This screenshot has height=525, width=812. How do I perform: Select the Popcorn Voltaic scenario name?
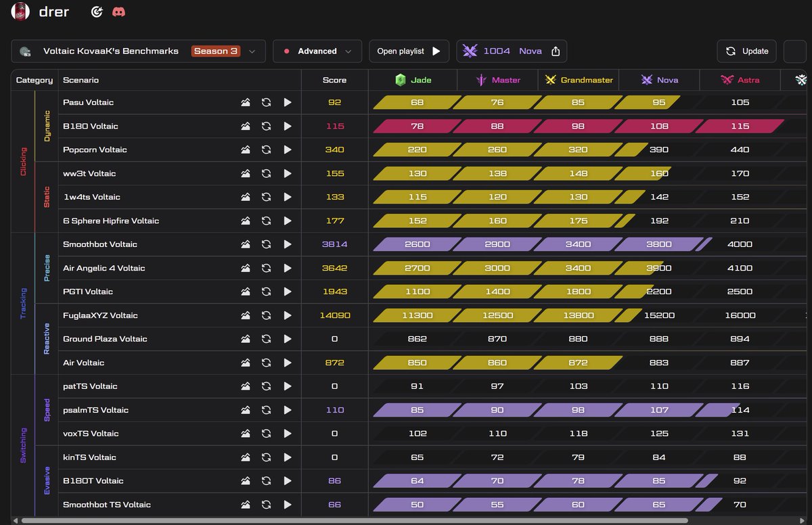tap(95, 150)
